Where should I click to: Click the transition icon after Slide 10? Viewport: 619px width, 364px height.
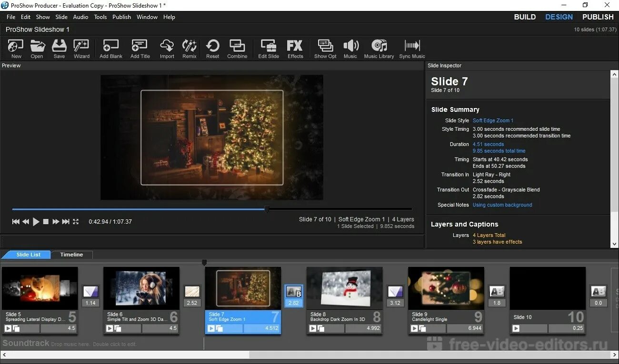(599, 291)
